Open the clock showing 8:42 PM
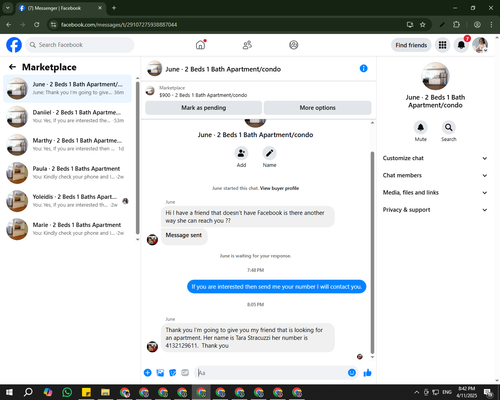 coord(467,392)
